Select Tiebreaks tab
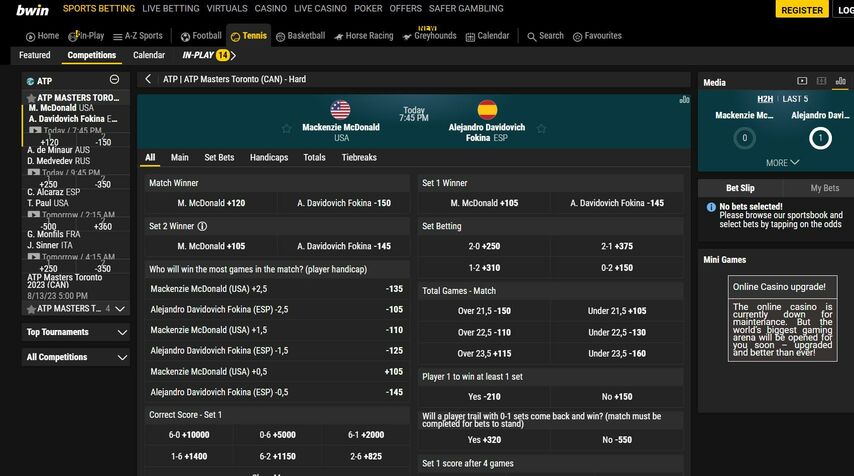 click(359, 157)
